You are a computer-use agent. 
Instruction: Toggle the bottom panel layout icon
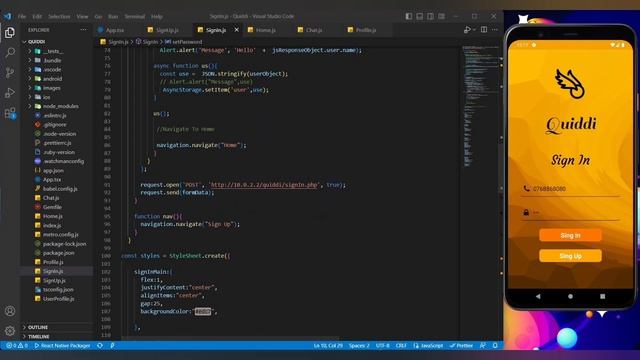click(x=420, y=16)
